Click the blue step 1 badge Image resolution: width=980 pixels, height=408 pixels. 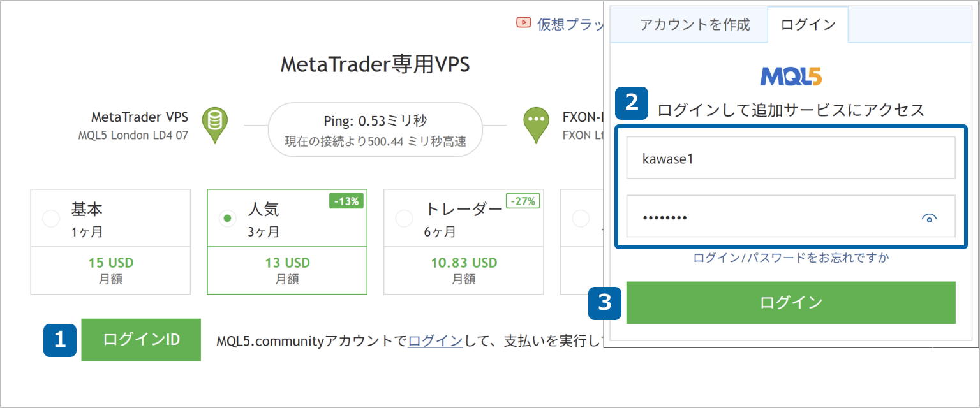click(x=61, y=340)
